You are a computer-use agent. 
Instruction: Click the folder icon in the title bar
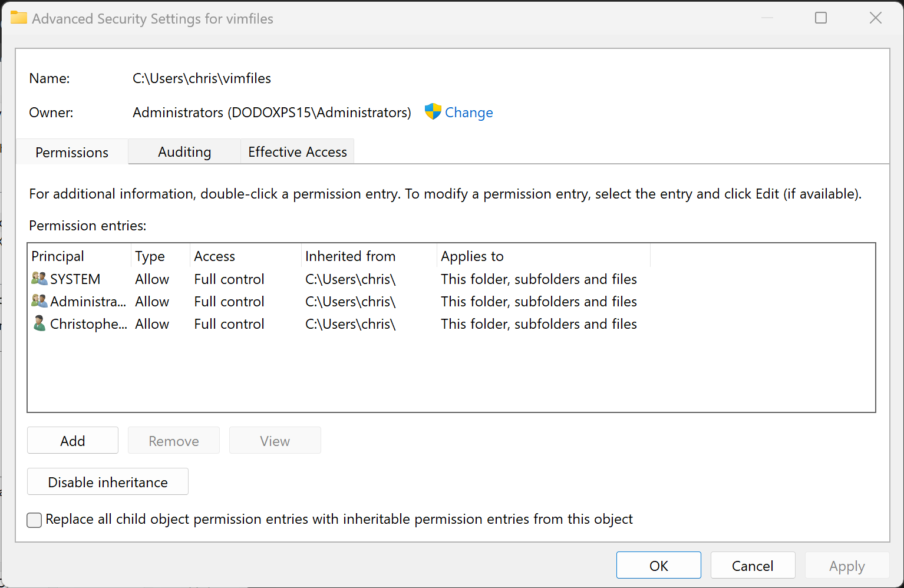coord(19,18)
